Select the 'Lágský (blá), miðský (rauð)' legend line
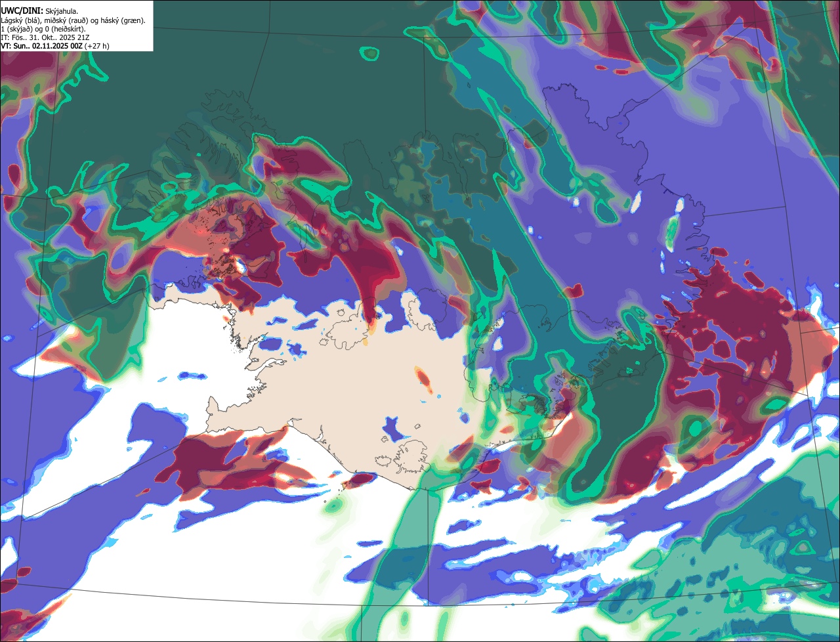 [x=73, y=20]
